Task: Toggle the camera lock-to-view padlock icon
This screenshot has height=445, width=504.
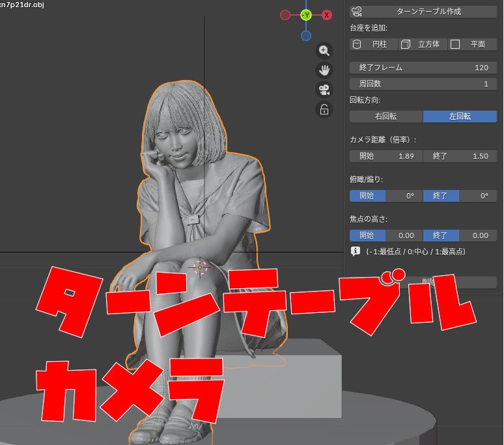Action: click(x=324, y=109)
